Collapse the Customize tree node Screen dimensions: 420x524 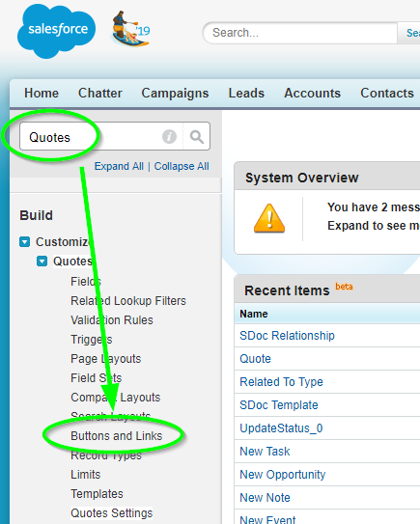[x=25, y=241]
